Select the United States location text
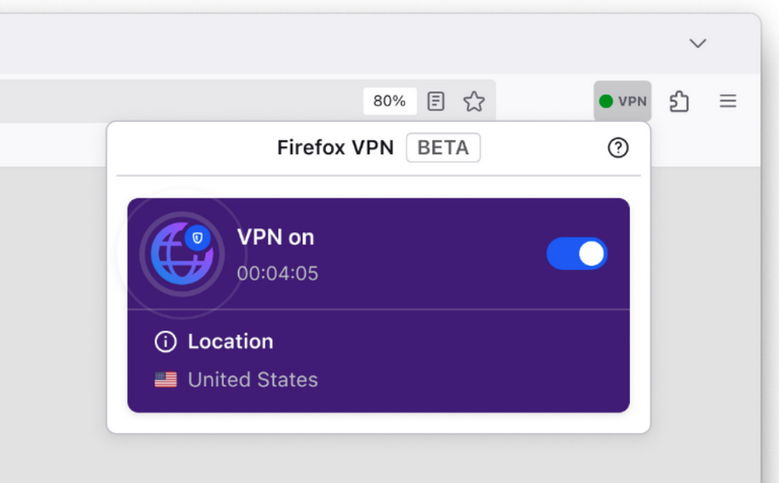 coord(253,380)
